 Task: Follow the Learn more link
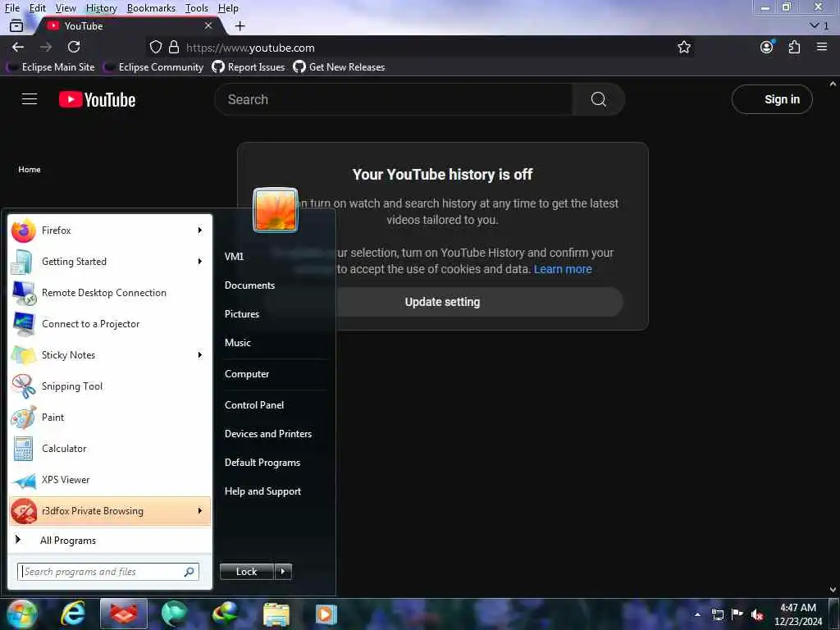point(563,269)
